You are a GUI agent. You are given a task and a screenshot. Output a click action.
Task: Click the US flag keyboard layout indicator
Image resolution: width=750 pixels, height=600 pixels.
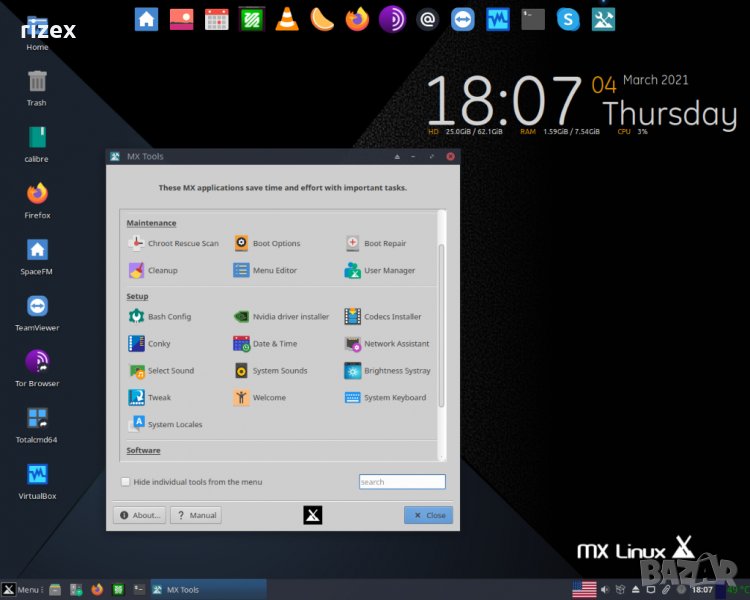tap(584, 589)
